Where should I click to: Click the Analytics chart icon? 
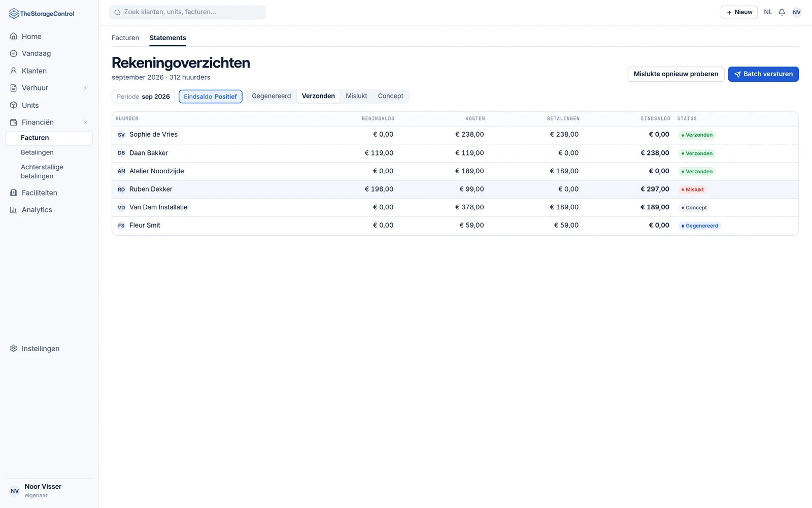[x=14, y=210]
